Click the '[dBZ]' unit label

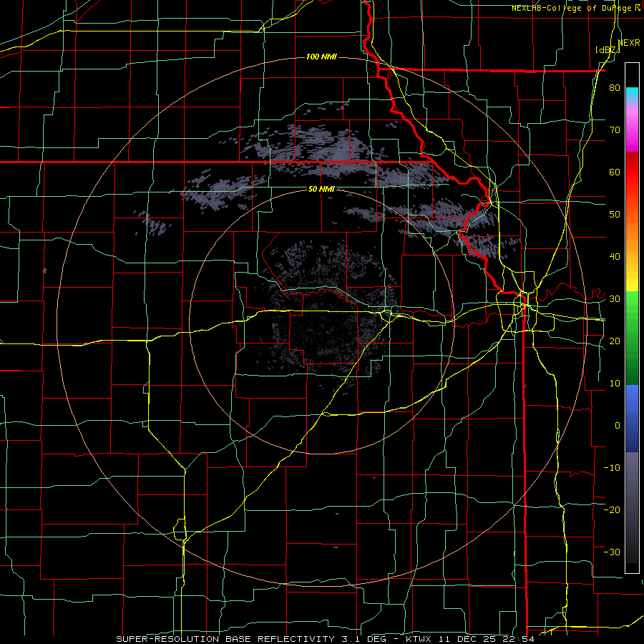608,50
